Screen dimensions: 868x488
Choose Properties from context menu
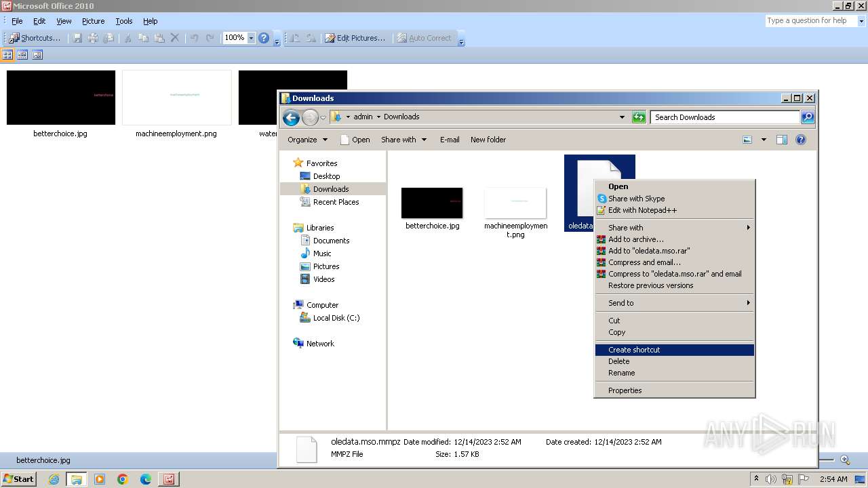[675, 390]
